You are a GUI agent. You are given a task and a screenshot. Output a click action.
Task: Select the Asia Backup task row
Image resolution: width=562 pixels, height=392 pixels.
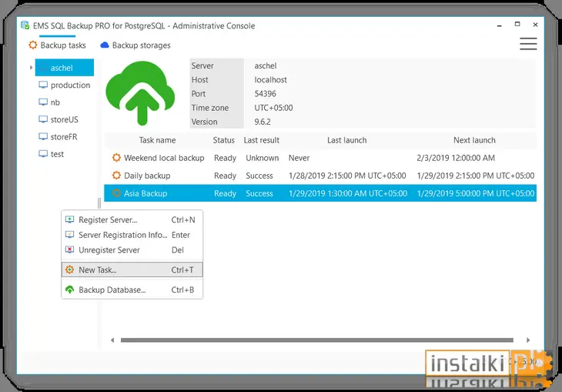320,193
